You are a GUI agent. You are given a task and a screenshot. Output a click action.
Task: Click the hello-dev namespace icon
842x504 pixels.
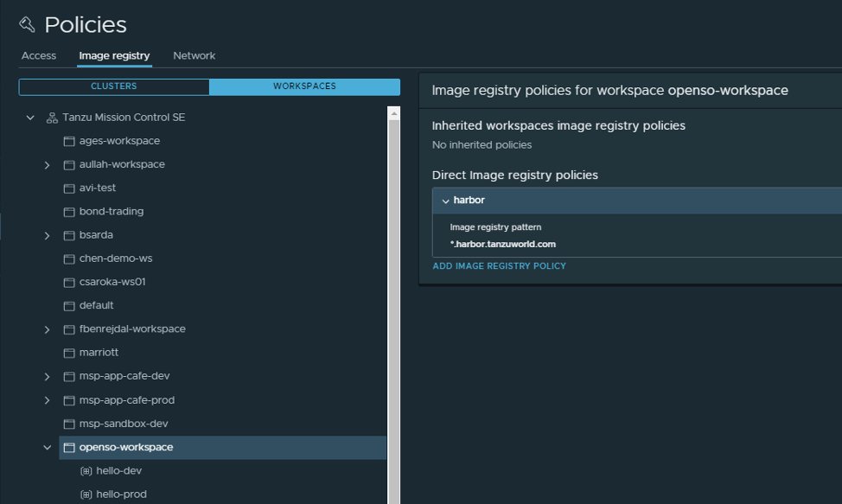86,471
